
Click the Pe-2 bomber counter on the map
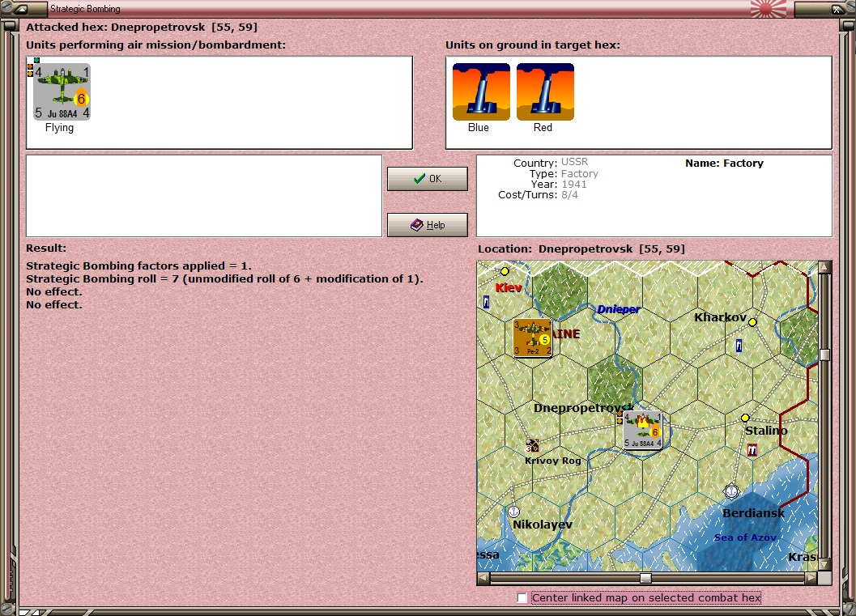coord(532,338)
